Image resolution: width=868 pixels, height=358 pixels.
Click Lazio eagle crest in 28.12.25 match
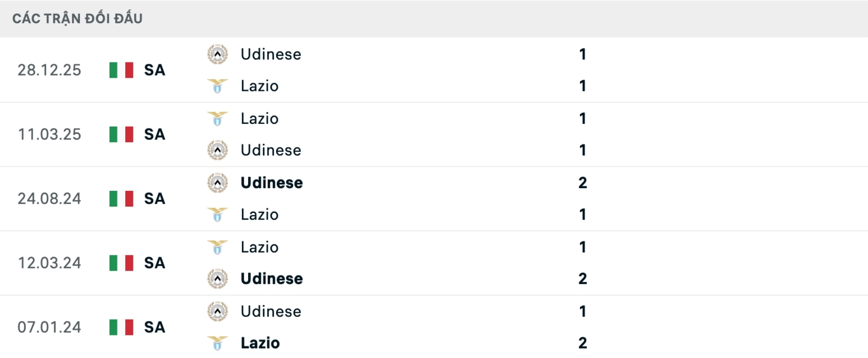point(217,86)
